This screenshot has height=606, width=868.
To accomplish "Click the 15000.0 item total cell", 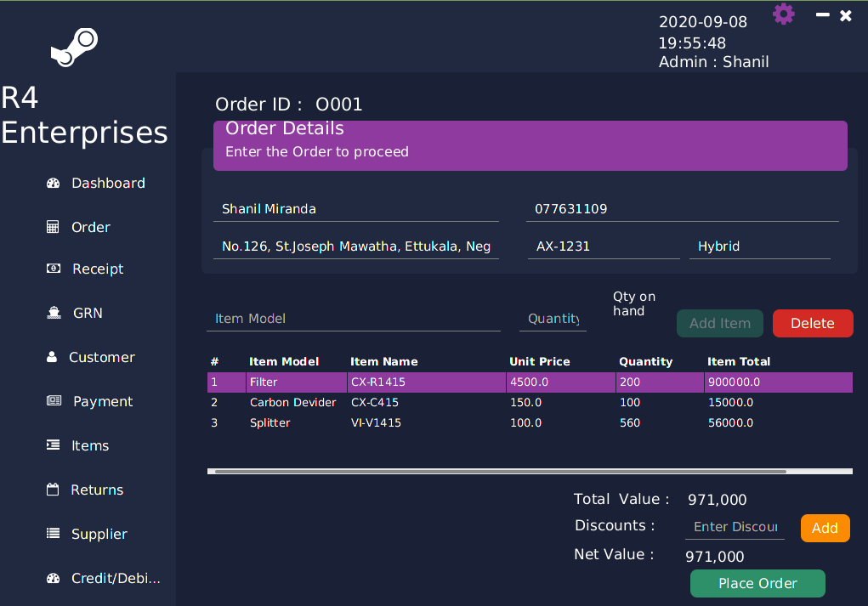I will pos(779,402).
